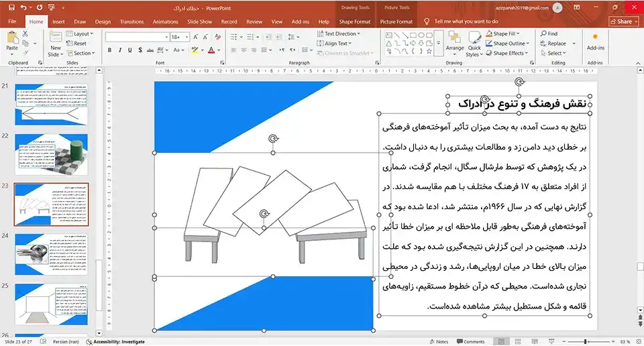The width and height of the screenshot is (644, 346).
Task: Click Find in Editing group
Action: pos(549,34)
